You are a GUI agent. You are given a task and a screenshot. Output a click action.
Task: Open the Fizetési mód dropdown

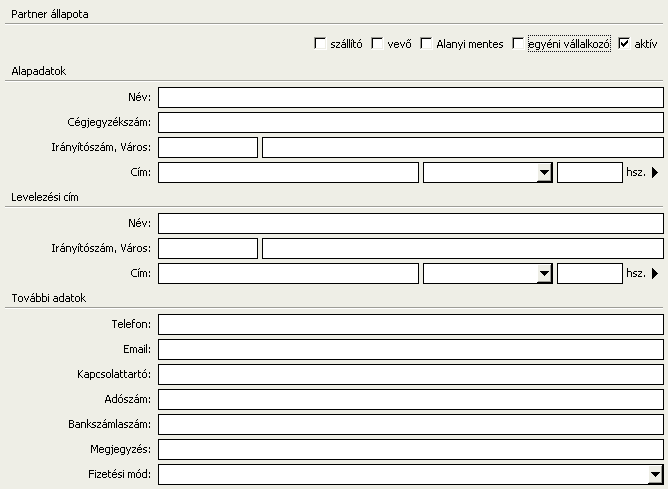point(655,475)
